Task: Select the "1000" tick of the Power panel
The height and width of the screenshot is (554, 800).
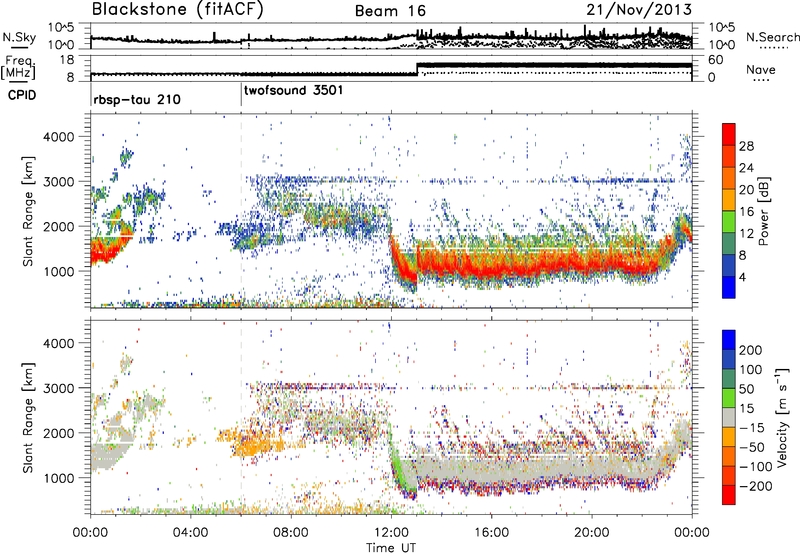Action: point(58,271)
